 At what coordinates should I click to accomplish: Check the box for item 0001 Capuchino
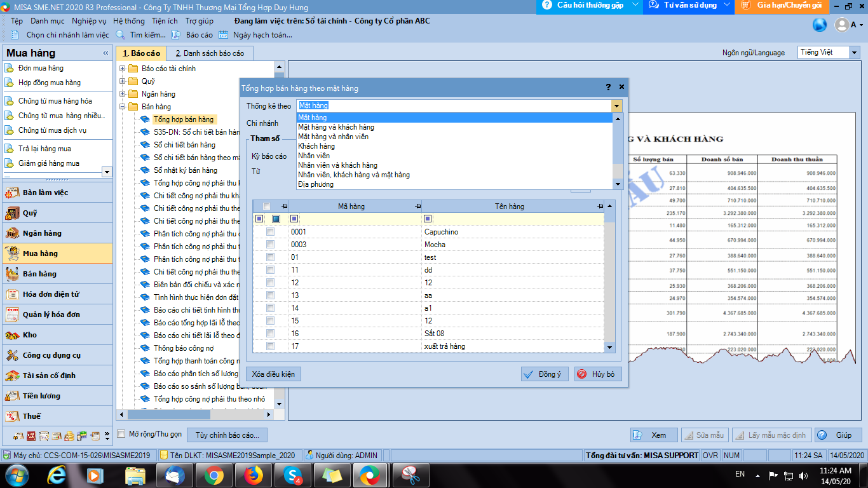271,232
